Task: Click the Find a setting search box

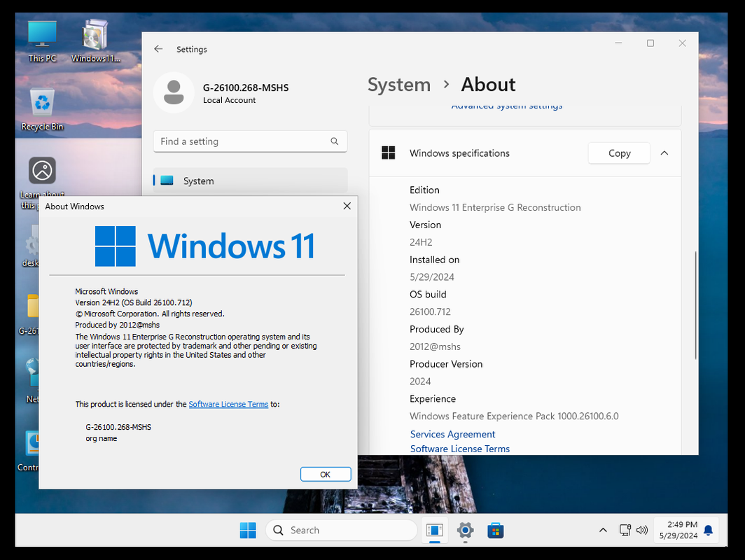Action: coord(250,141)
